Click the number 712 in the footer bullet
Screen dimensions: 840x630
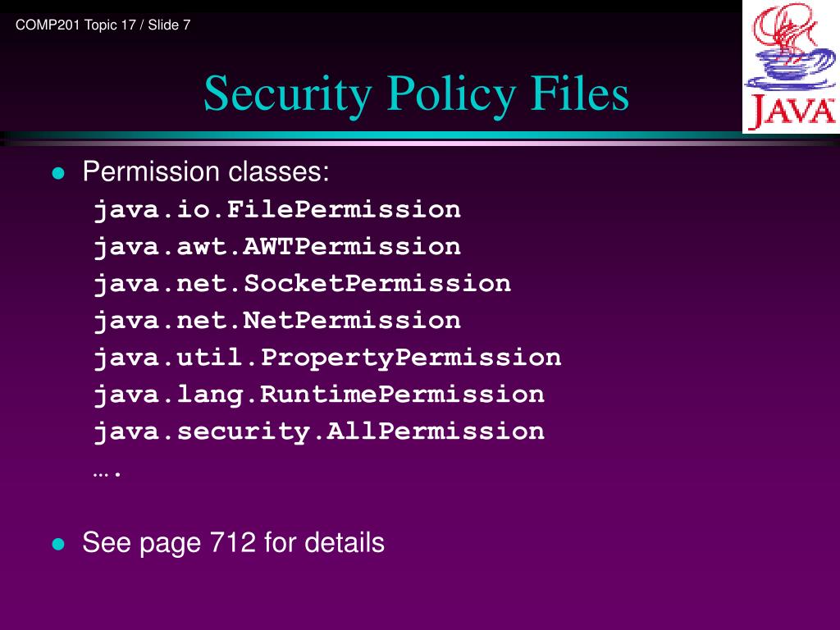tap(233, 542)
